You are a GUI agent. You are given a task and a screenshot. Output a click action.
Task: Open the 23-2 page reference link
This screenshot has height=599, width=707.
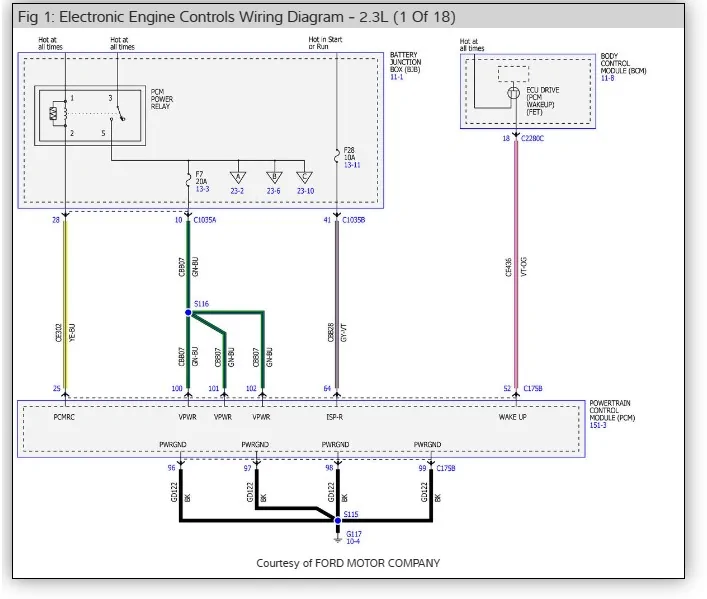point(237,191)
